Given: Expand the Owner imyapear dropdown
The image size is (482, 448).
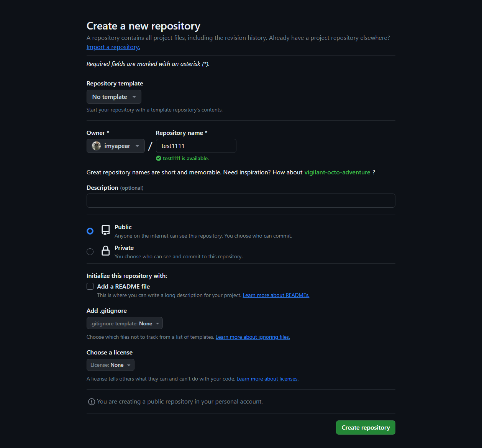Looking at the screenshot, I should pos(116,146).
